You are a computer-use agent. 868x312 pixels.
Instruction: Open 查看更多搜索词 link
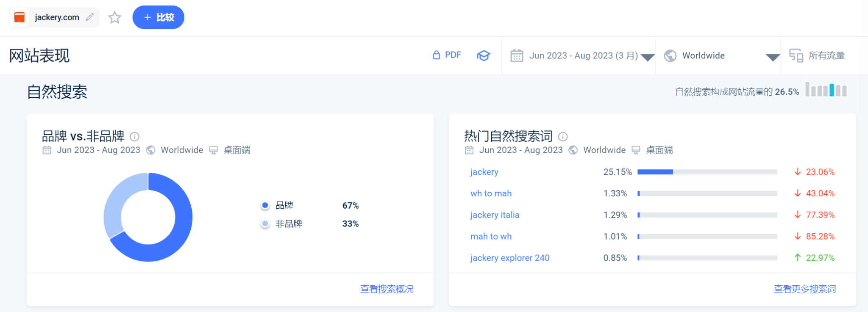[805, 289]
